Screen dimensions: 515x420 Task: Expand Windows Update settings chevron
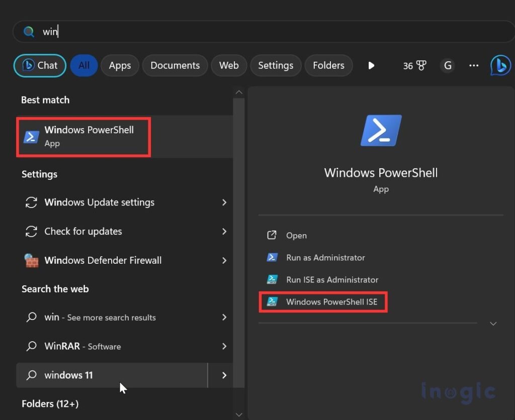coord(224,202)
